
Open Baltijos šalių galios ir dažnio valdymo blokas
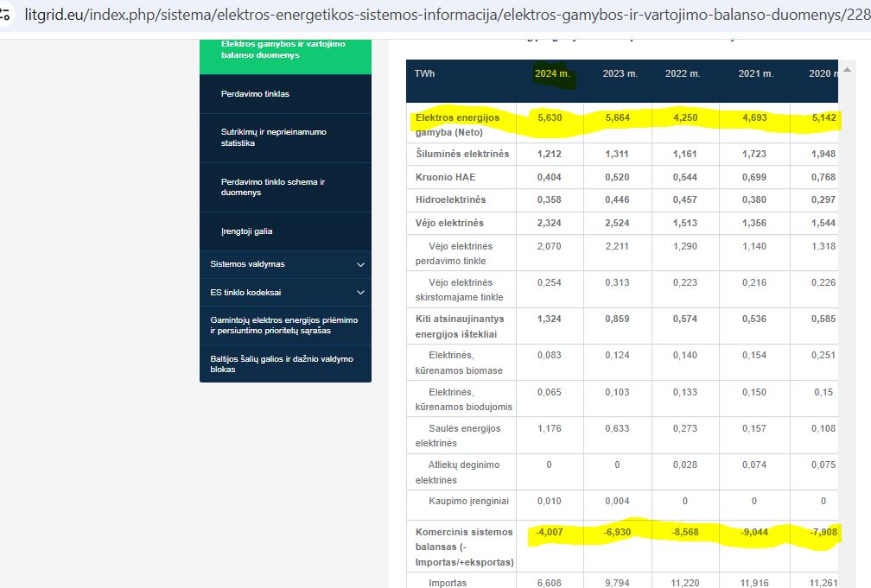coord(285,364)
